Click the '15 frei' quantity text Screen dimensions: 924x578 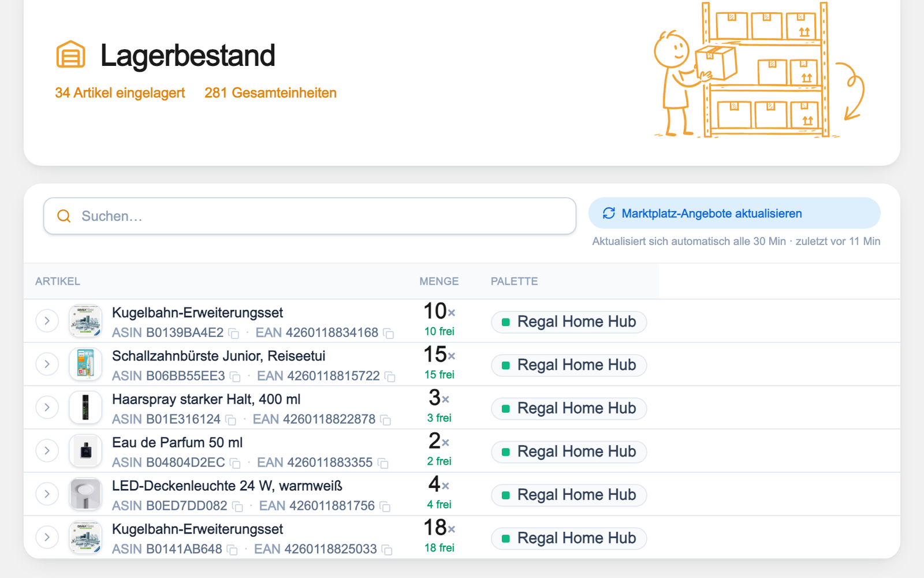pos(439,375)
